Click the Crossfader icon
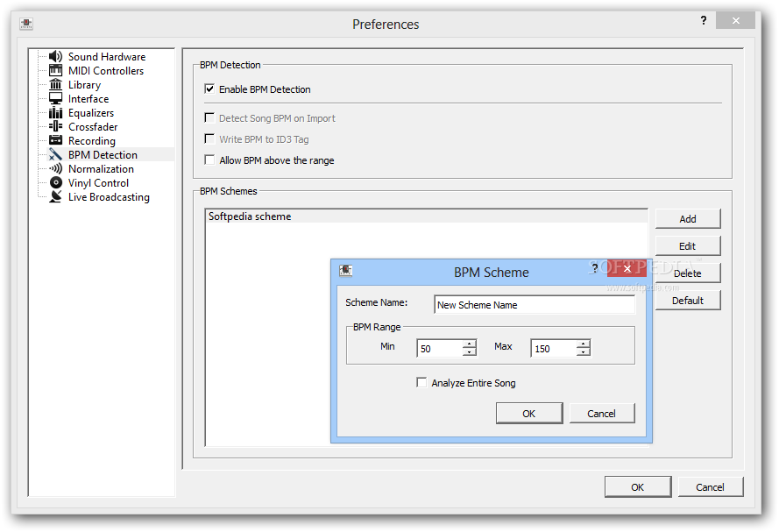The image size is (779, 532). 56,127
